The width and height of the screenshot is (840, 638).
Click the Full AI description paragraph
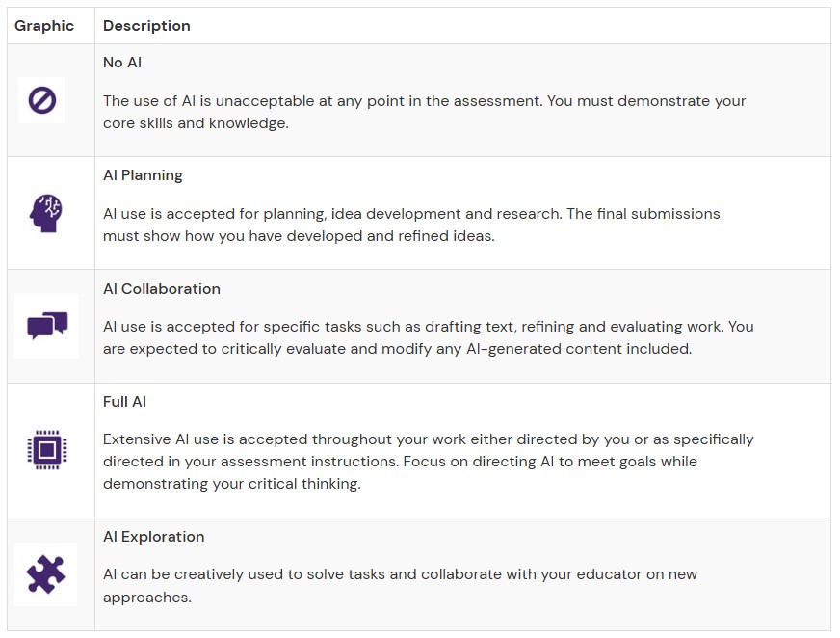coord(428,462)
